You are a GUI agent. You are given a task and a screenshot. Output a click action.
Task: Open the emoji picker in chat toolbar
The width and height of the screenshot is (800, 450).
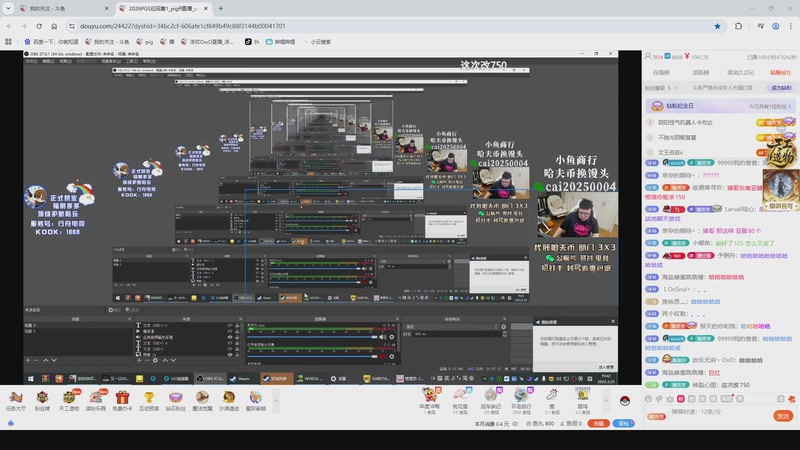(x=648, y=398)
